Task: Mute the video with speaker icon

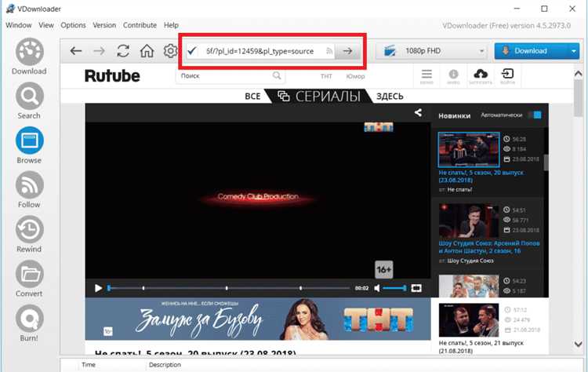Action: click(377, 288)
